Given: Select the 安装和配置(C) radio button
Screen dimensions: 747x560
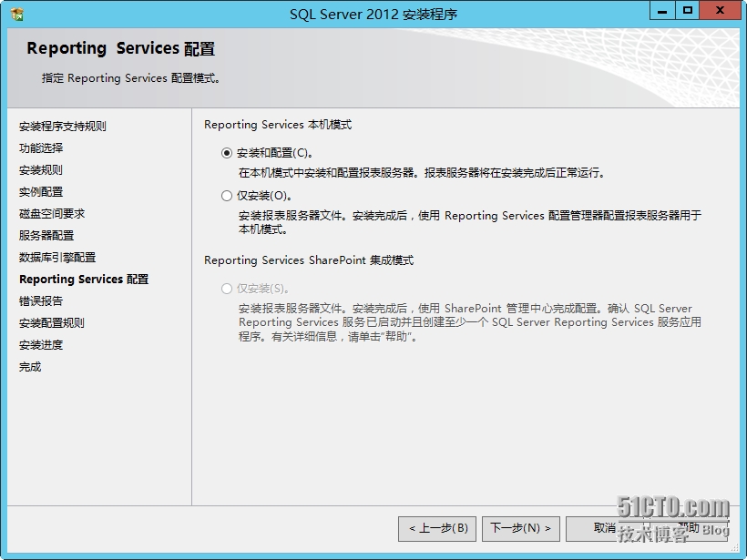Looking at the screenshot, I should (227, 153).
